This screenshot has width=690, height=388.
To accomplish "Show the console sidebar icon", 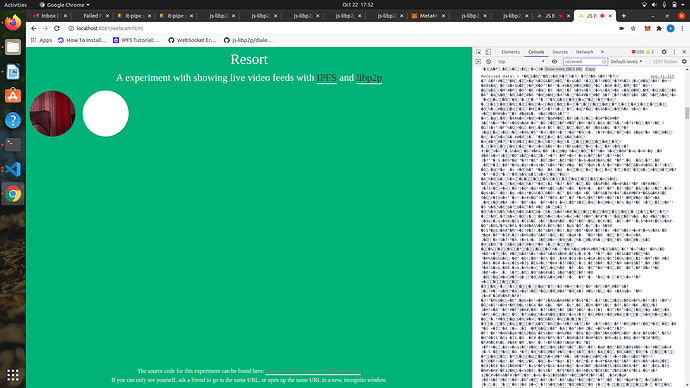I will pyautogui.click(x=478, y=62).
